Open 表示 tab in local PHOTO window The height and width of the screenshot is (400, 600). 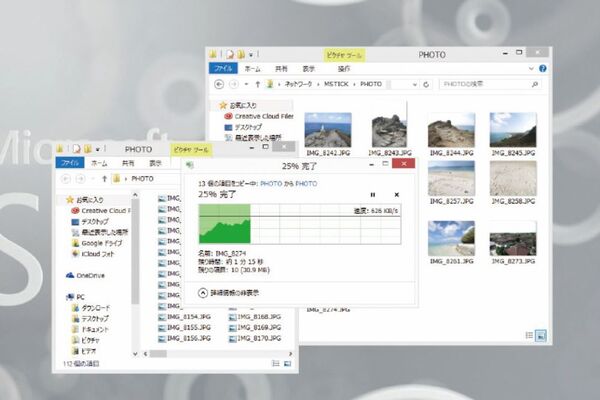(x=155, y=163)
